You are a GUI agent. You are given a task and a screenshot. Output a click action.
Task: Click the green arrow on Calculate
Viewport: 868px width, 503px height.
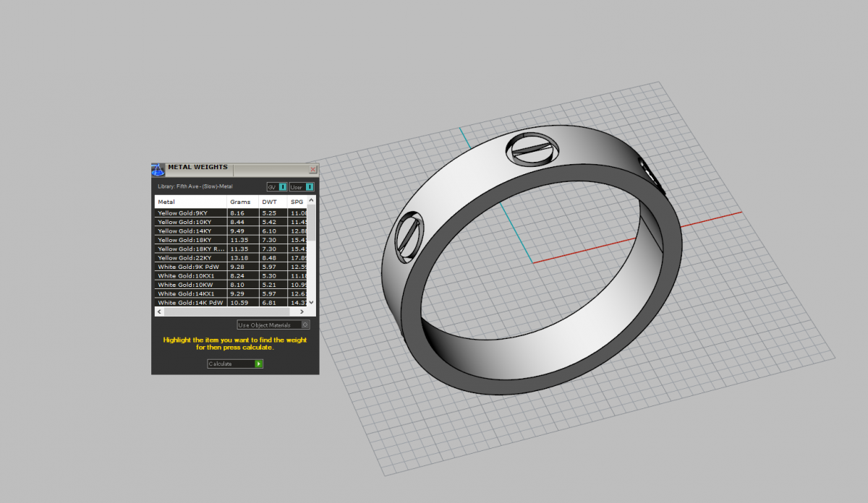point(259,364)
